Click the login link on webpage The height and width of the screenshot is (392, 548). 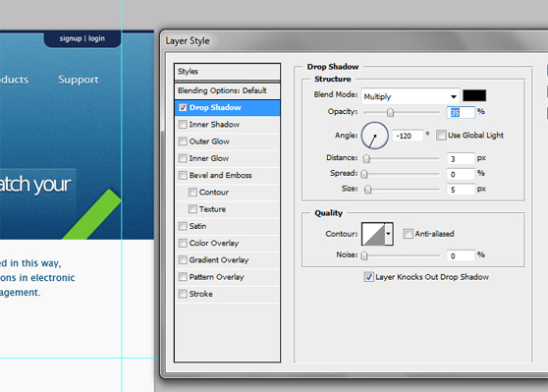pyautogui.click(x=96, y=38)
